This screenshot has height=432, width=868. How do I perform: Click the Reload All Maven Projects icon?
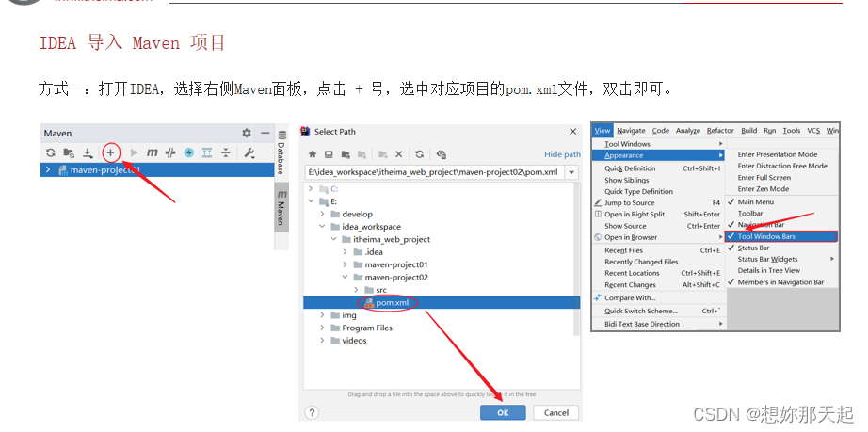coord(51,152)
